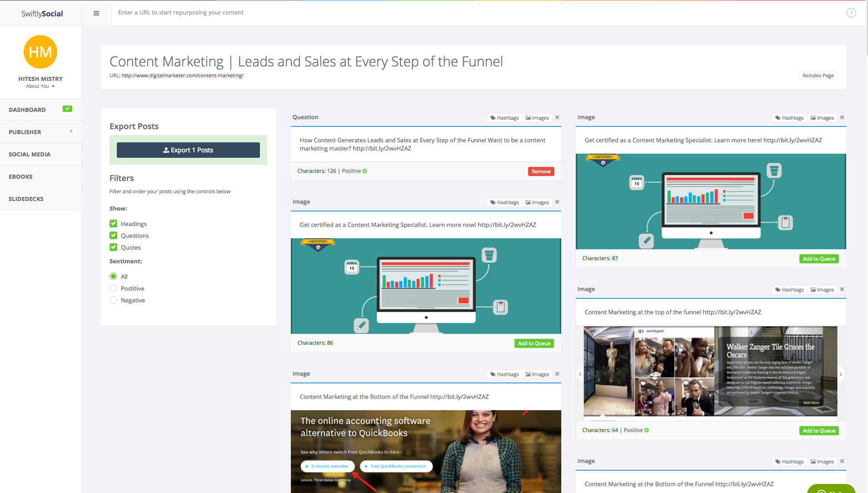
Task: Open the Publisher menu item
Action: (40, 132)
